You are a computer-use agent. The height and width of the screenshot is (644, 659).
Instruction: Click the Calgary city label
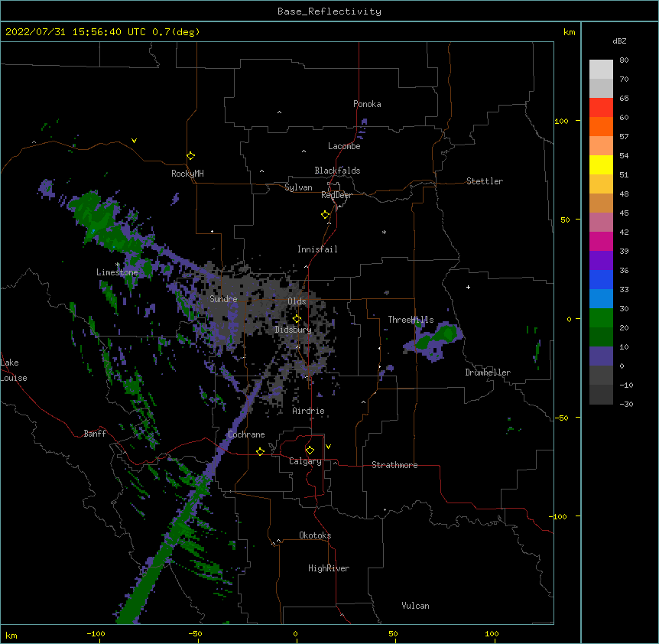305,461
